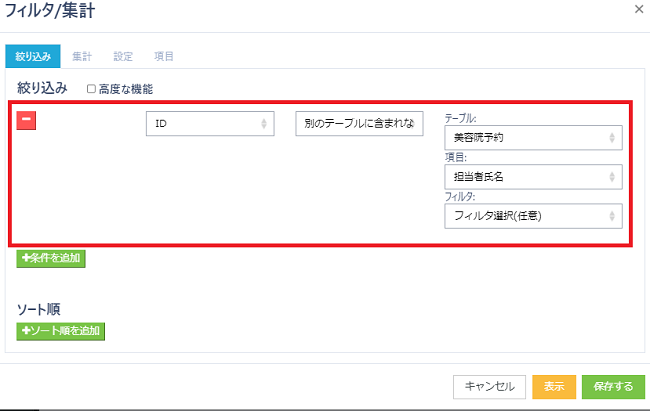The height and width of the screenshot is (411, 650).
Task: Open the 設定 tab
Action: (x=124, y=56)
